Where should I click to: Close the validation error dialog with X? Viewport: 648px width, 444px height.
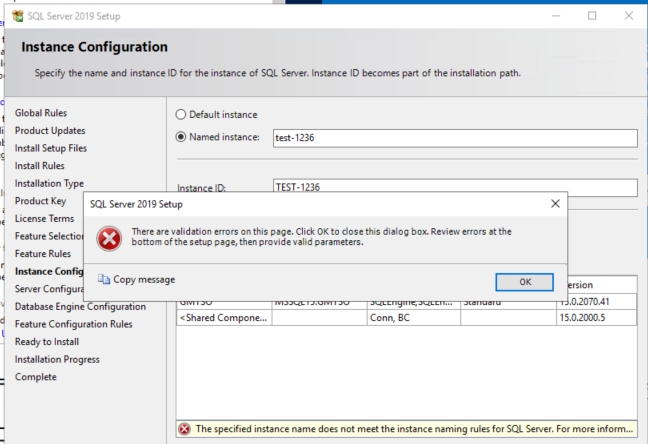[x=555, y=203]
